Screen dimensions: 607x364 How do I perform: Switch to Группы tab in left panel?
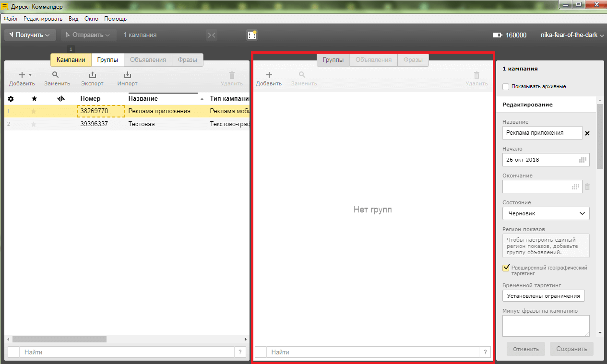click(107, 60)
